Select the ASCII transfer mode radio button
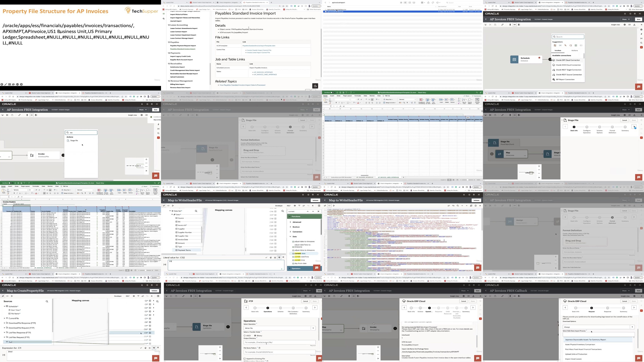The height and width of the screenshot is (362, 644). pyautogui.click(x=245, y=335)
